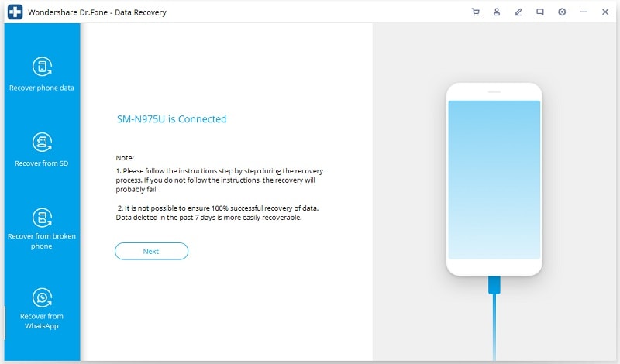
Task: Go to Recover from WhatsApp label
Action: 42,321
